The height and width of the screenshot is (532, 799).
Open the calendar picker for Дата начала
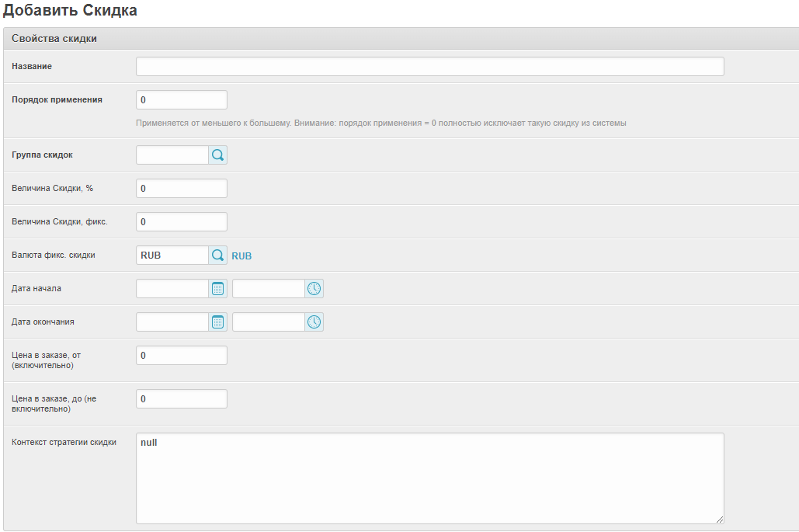[x=218, y=289]
